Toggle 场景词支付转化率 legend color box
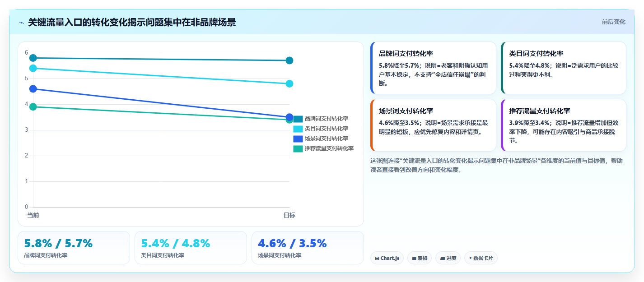The height and width of the screenshot is (282, 644). point(298,139)
